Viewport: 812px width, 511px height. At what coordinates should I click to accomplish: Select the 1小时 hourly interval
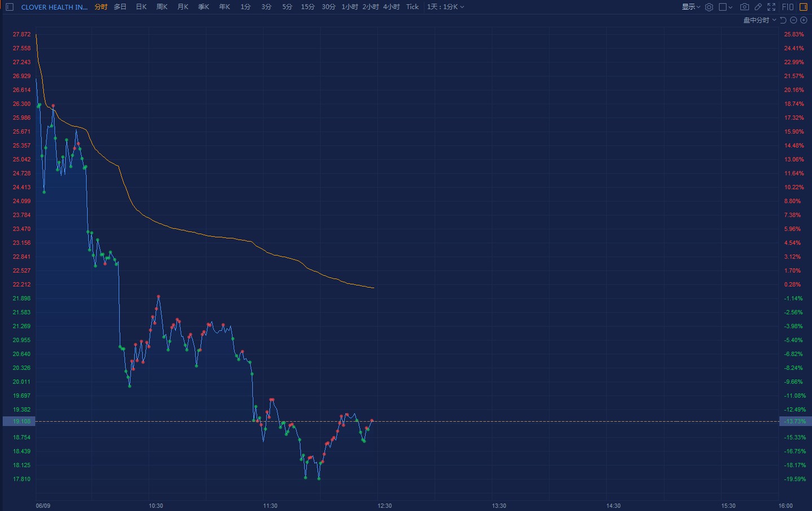(x=350, y=7)
